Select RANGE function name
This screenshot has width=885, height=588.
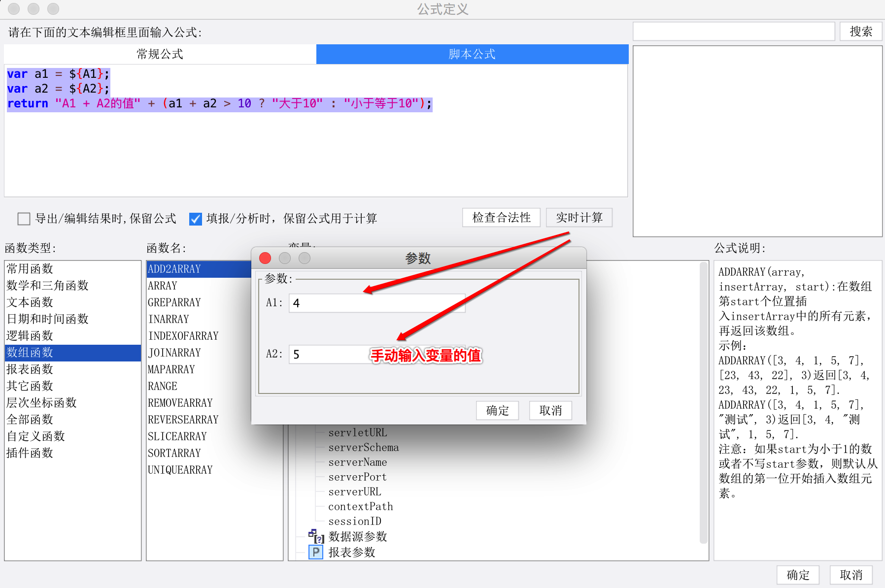click(x=199, y=386)
